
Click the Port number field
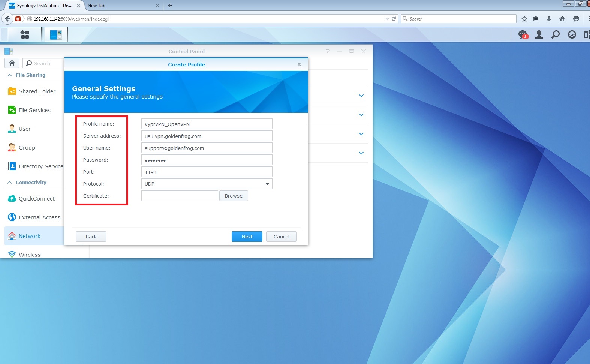[207, 172]
